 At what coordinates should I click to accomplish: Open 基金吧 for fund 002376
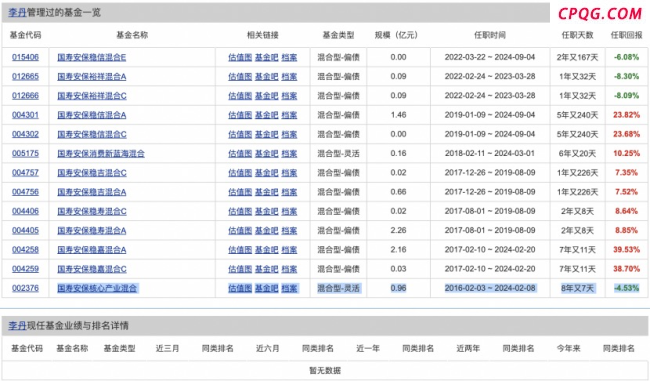coord(267,288)
